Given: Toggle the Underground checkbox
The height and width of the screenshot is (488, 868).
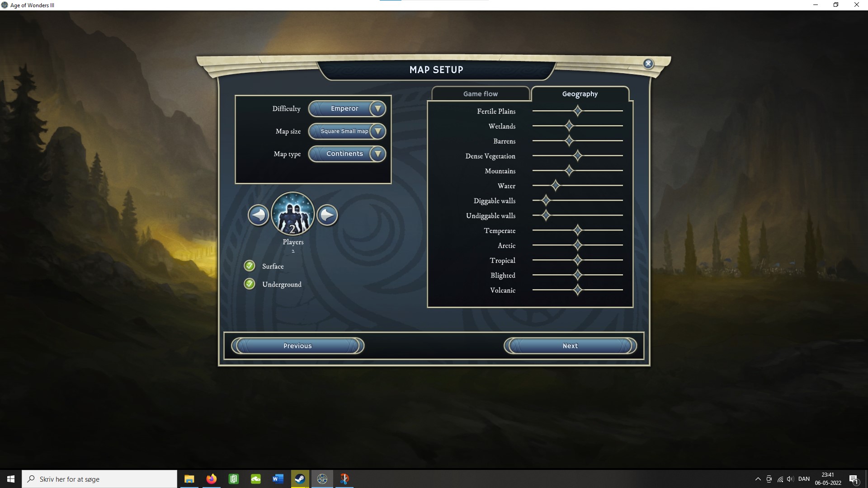Looking at the screenshot, I should 250,284.
